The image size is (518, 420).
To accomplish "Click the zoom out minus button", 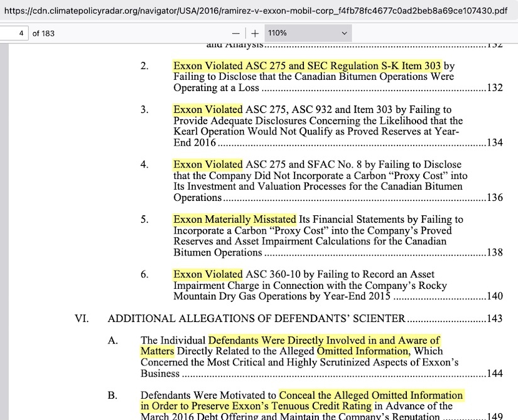I will [235, 33].
